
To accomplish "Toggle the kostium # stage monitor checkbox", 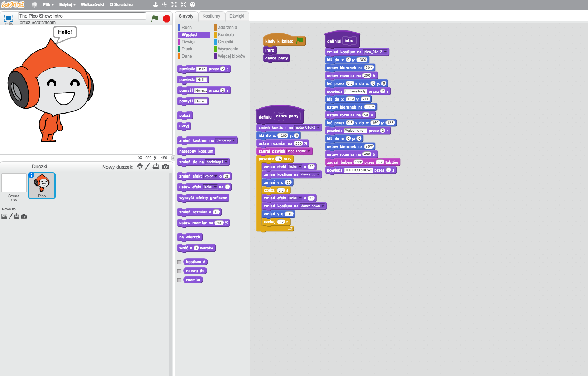I will tap(179, 262).
